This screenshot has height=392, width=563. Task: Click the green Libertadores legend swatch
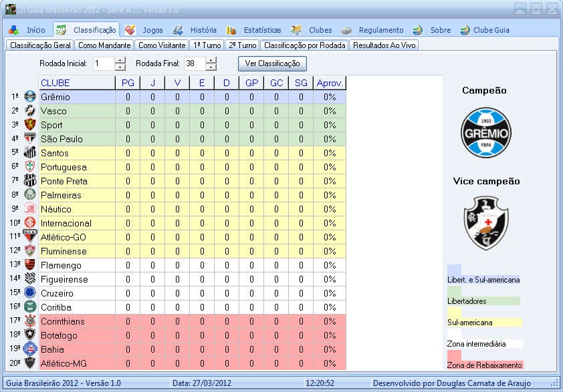tap(454, 291)
